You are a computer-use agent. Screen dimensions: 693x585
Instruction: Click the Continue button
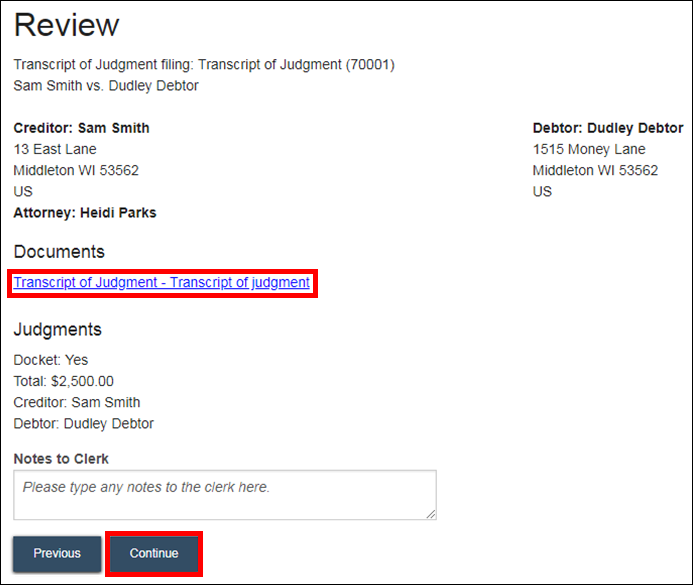pos(154,554)
